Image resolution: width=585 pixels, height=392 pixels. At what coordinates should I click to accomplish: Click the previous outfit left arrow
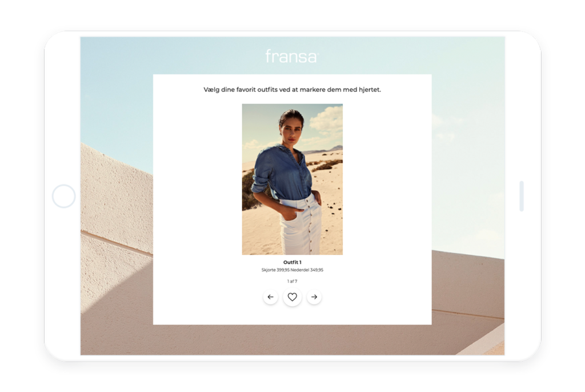pyautogui.click(x=270, y=297)
